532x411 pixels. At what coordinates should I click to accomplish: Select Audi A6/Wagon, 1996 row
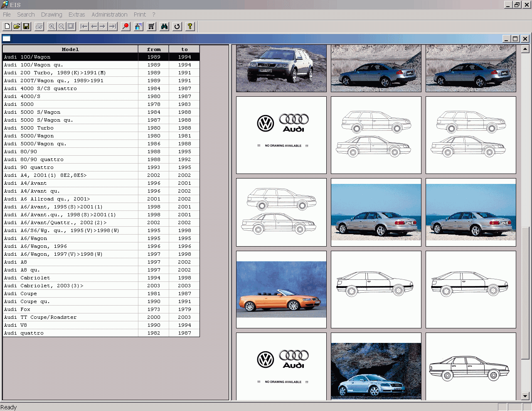[101, 246]
